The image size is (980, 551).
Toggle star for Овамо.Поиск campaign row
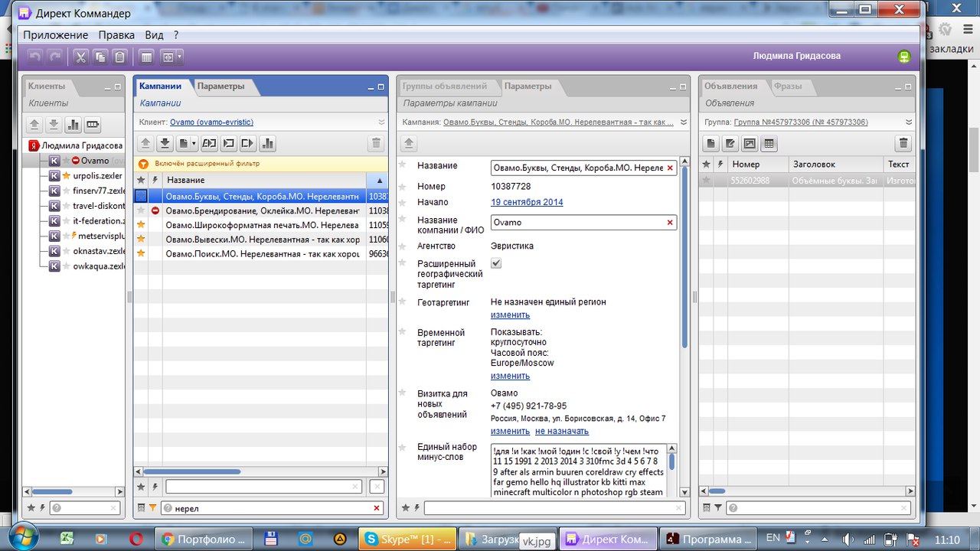(x=141, y=253)
